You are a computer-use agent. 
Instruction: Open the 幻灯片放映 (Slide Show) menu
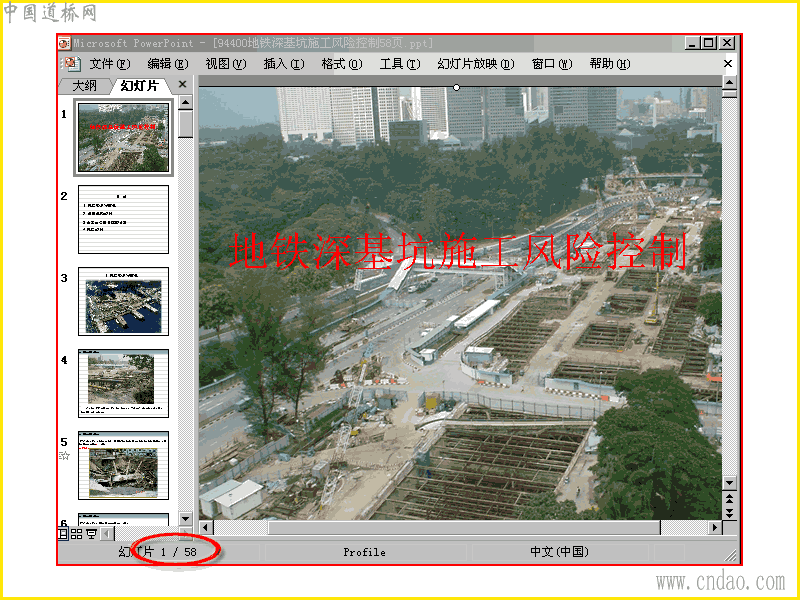click(x=476, y=64)
